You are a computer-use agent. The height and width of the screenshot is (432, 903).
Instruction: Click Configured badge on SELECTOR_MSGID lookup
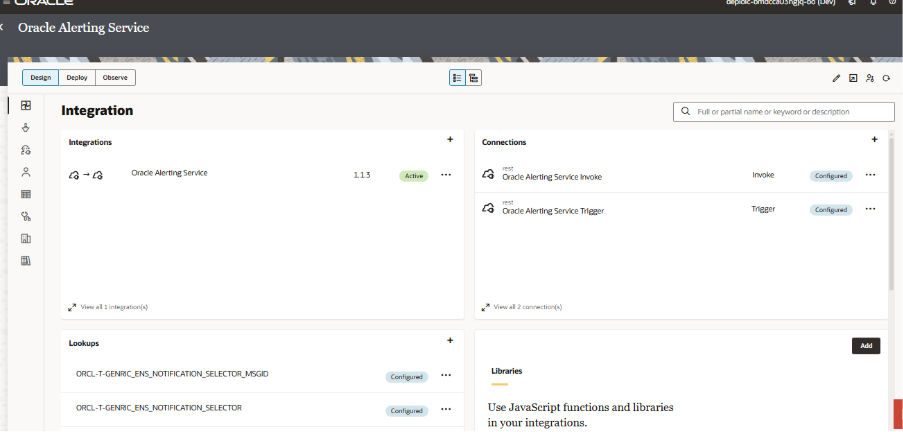[x=407, y=377]
